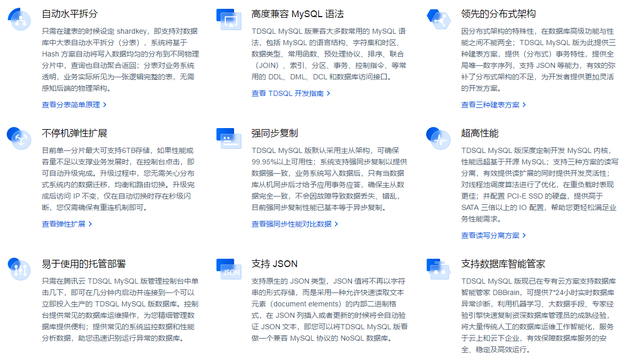Click the paragraph mentioning PCI-E SSD
626x364 pixels.
point(540,185)
